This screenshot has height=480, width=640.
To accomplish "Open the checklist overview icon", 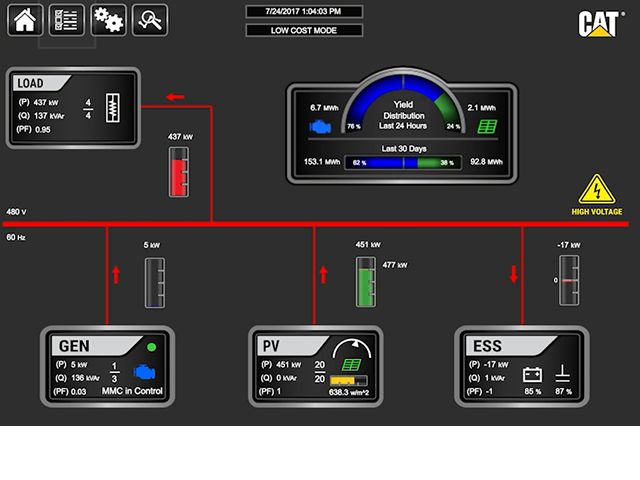I will pos(66,19).
